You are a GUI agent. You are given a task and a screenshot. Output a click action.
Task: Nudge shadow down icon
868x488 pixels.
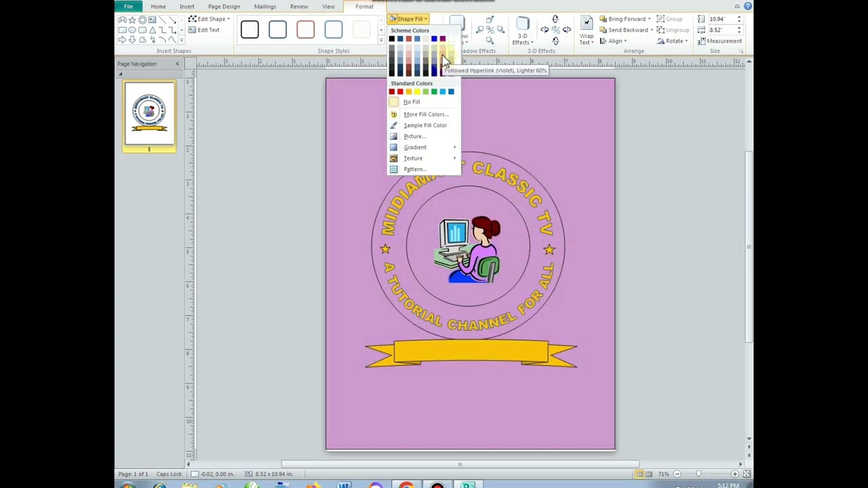(x=490, y=41)
